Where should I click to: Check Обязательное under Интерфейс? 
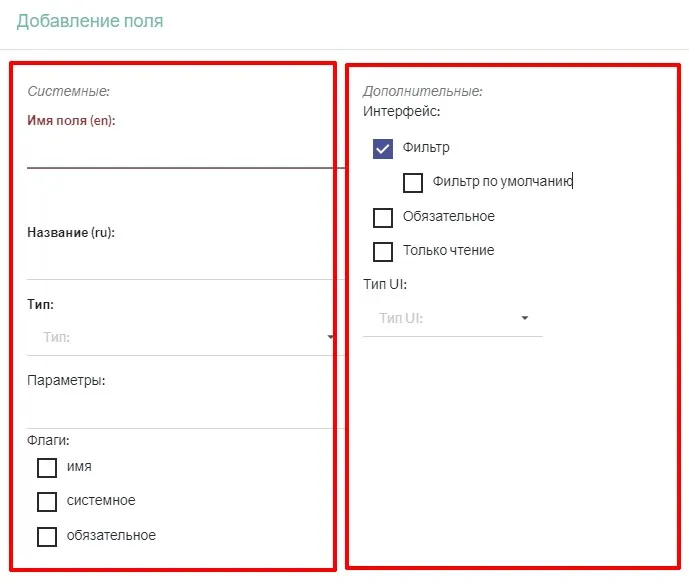point(383,217)
